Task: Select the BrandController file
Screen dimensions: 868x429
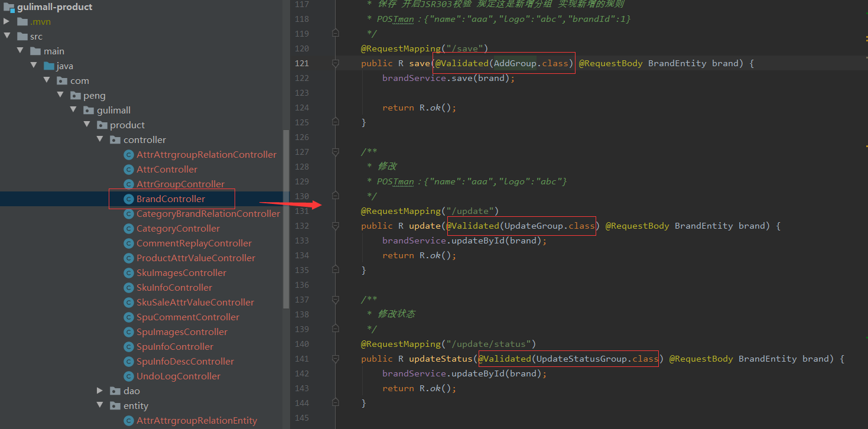Action: 171,199
